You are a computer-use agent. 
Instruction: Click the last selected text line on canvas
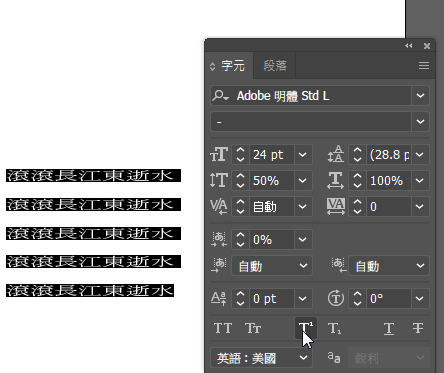pyautogui.click(x=90, y=290)
